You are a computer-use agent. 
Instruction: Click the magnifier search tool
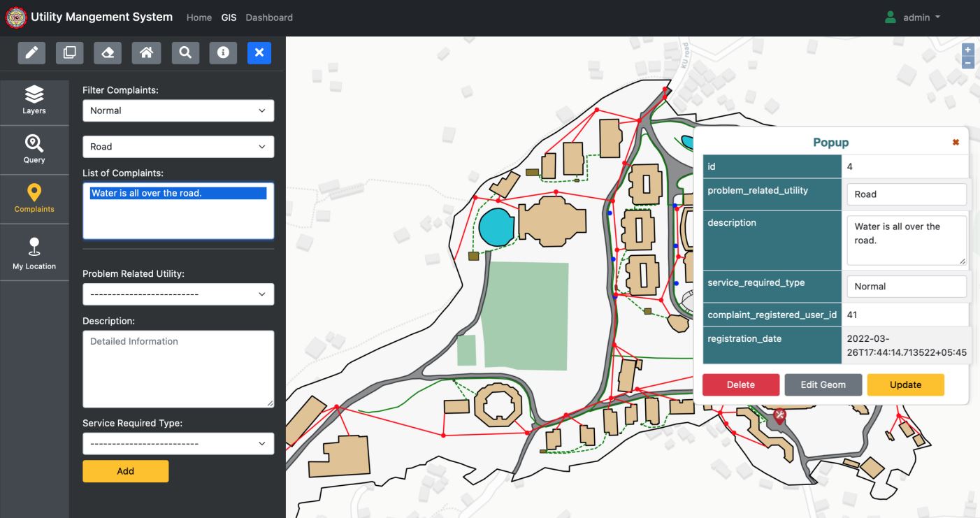[x=185, y=53]
